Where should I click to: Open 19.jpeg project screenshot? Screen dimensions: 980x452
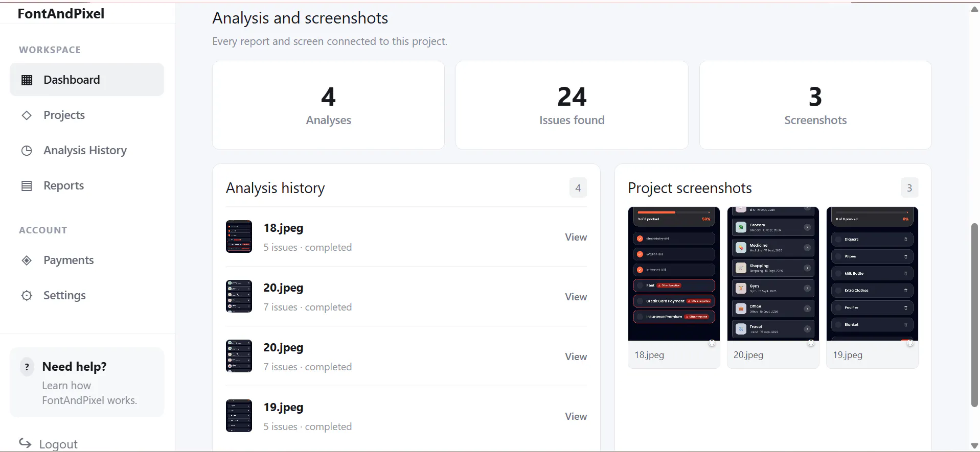tap(872, 274)
